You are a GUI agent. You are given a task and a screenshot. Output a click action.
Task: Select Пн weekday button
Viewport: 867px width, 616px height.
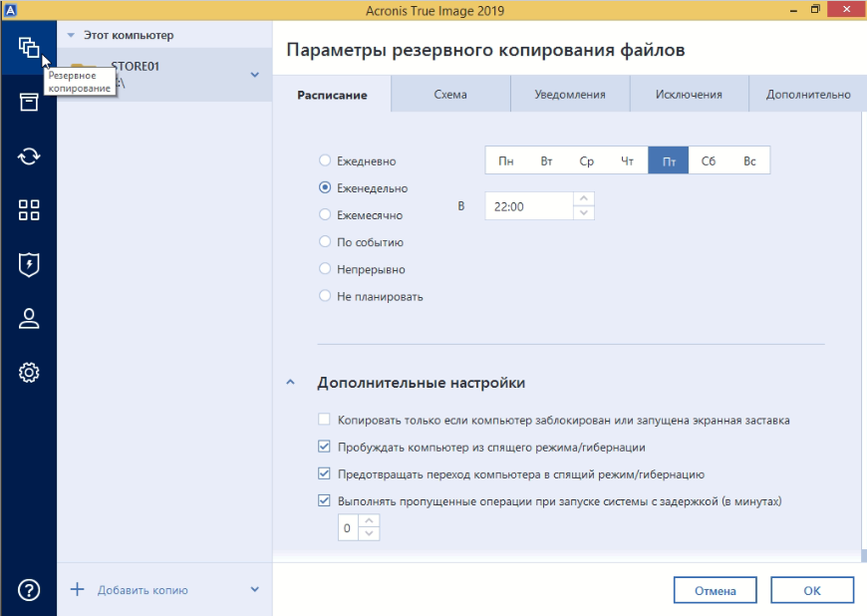click(x=506, y=160)
